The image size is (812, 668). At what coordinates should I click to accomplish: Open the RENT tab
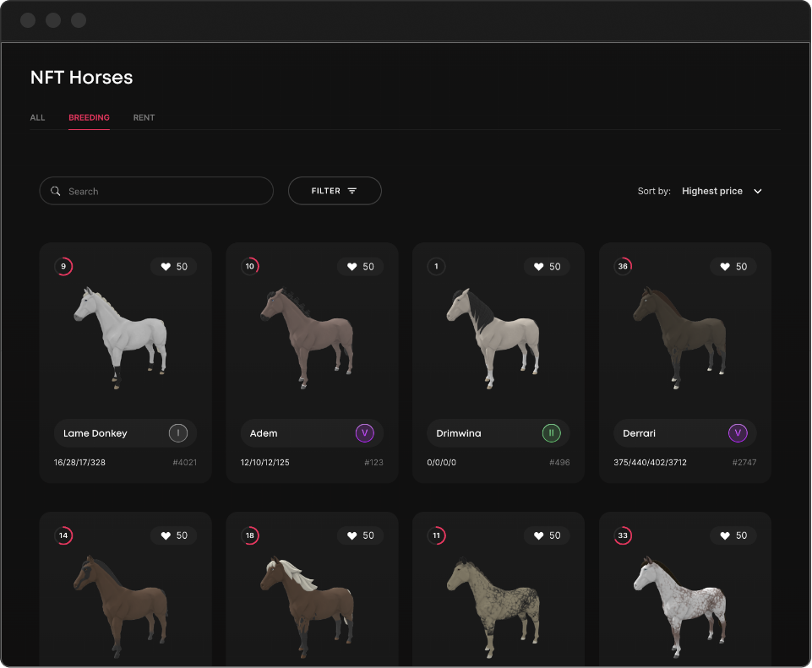[144, 117]
